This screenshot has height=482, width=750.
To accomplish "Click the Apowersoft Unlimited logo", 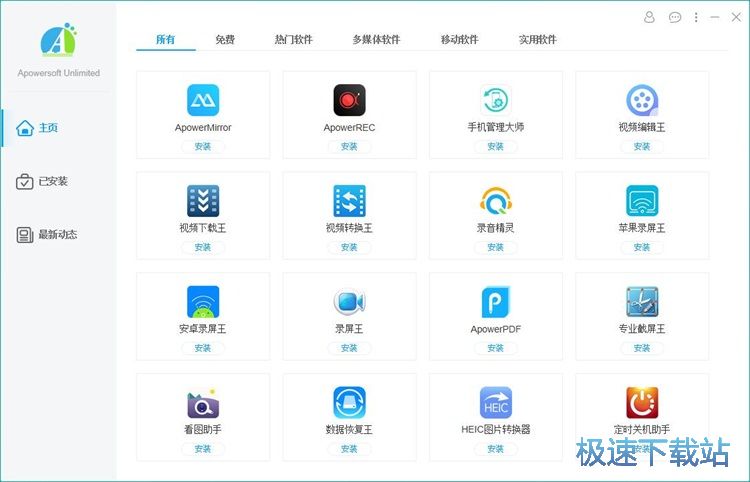I will coord(58,41).
